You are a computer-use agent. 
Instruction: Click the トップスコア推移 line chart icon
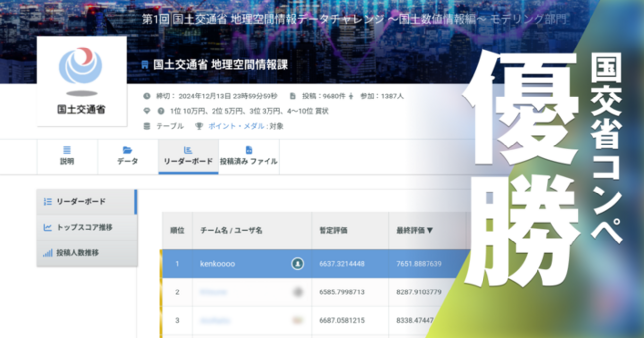pos(48,228)
